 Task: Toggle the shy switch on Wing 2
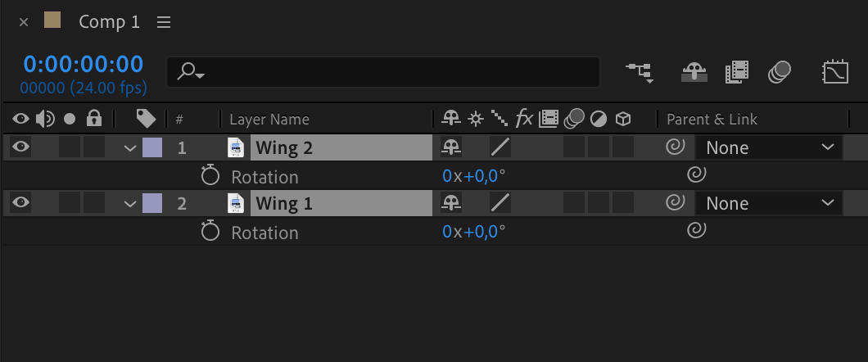pyautogui.click(x=451, y=147)
